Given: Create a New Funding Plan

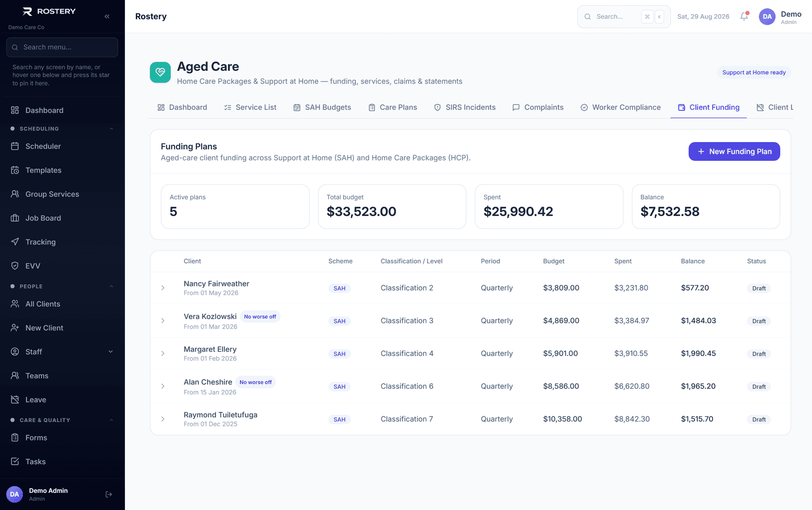Looking at the screenshot, I should click(x=734, y=151).
